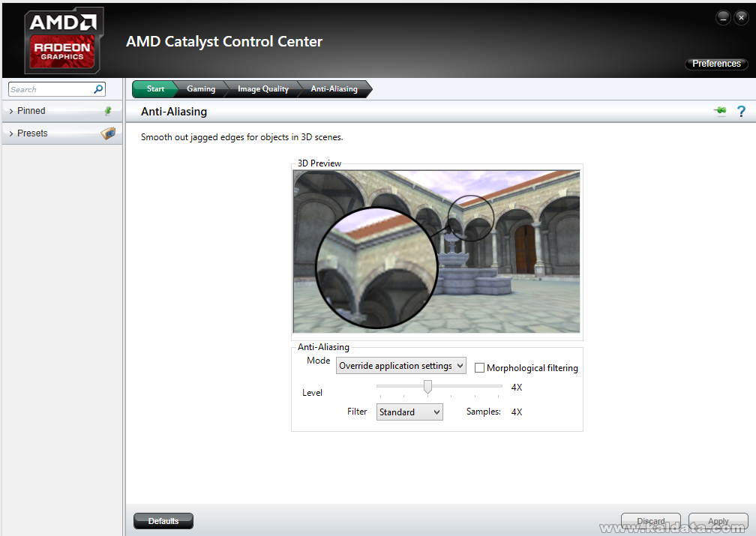Click the AMD Catalyst Control Center title
Image resolution: width=756 pixels, height=536 pixels.
click(224, 41)
